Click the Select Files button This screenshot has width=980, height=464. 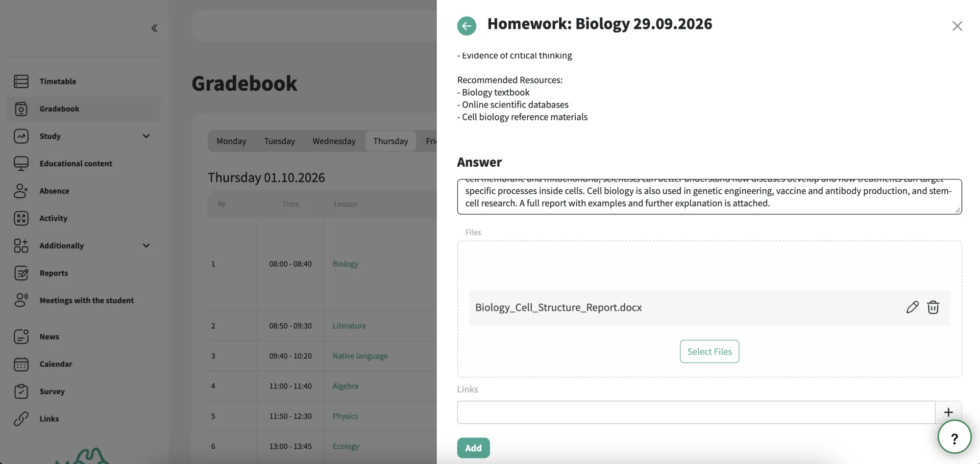710,352
